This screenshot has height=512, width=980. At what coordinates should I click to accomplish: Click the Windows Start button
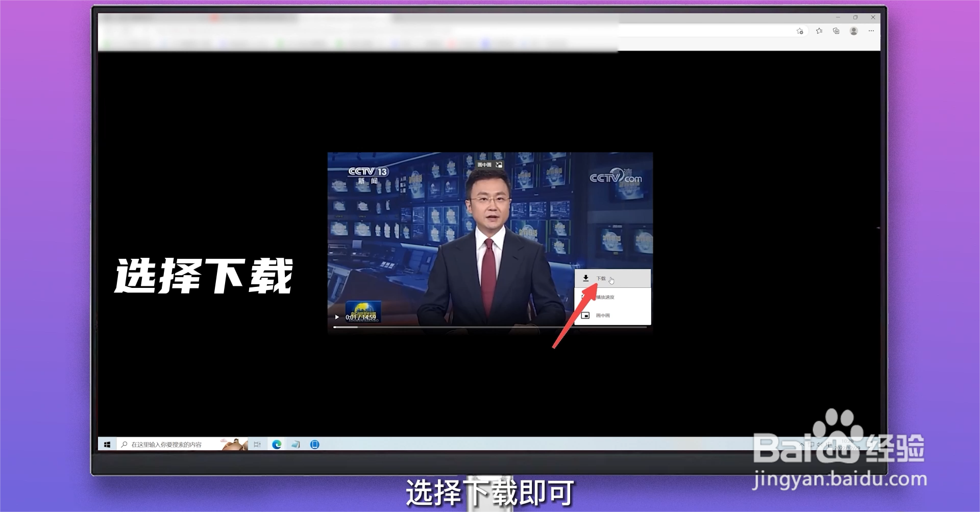(107, 444)
